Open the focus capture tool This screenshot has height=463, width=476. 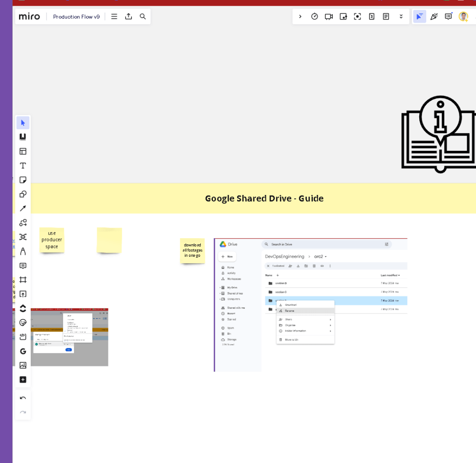point(357,17)
